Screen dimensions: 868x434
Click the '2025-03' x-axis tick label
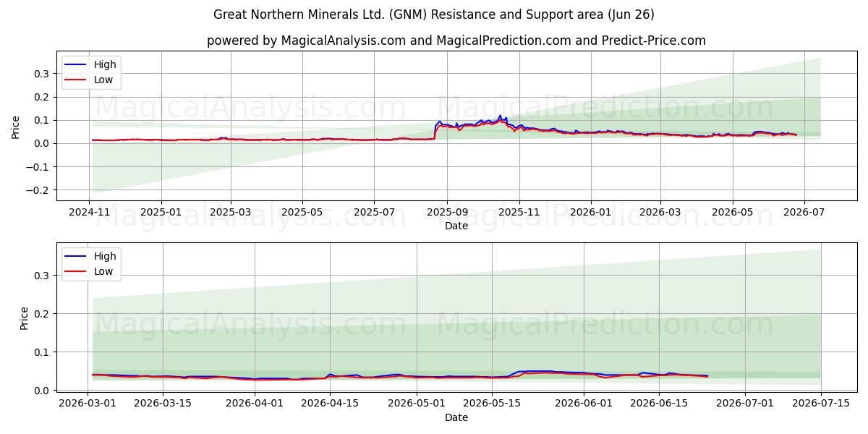pyautogui.click(x=231, y=213)
